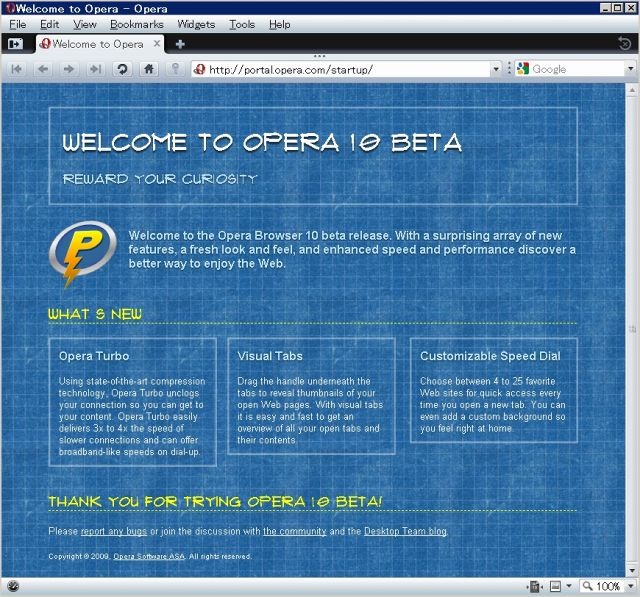Open the wand password manager icon
Viewport: 640px width, 597px height.
pyautogui.click(x=175, y=69)
